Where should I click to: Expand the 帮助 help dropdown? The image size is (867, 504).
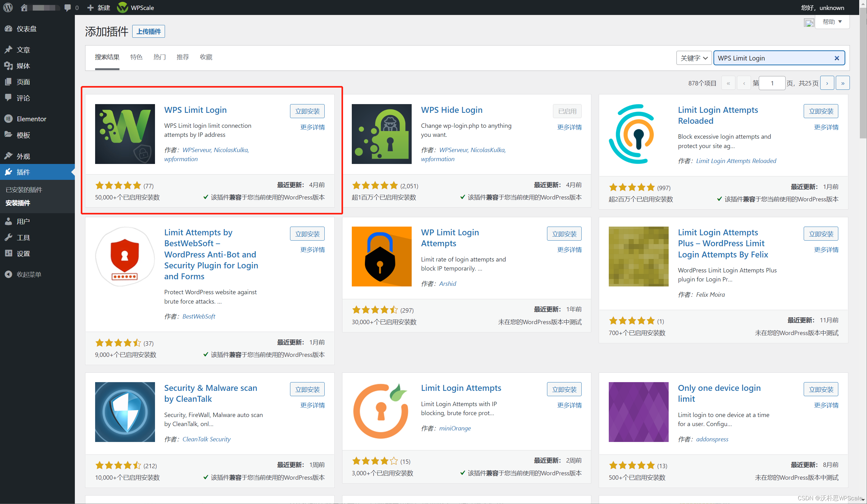coord(831,22)
